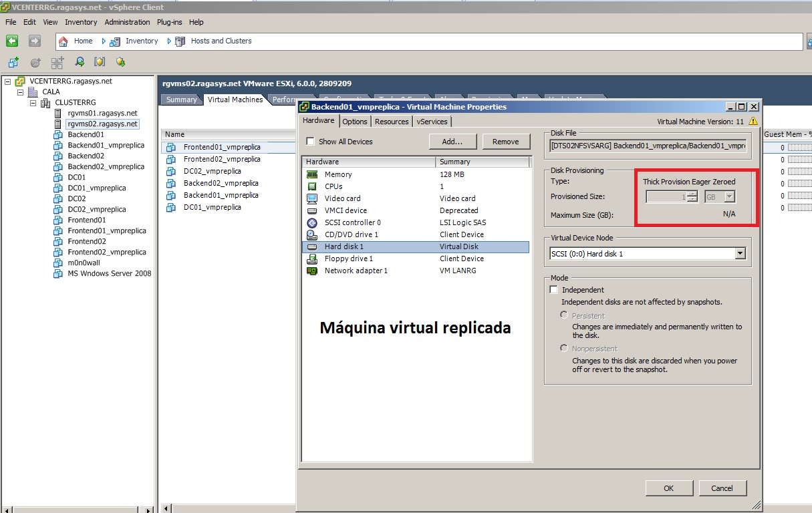Select Hard disk 1 in hardware list
Screen dimensions: 812x513
[x=416, y=246]
